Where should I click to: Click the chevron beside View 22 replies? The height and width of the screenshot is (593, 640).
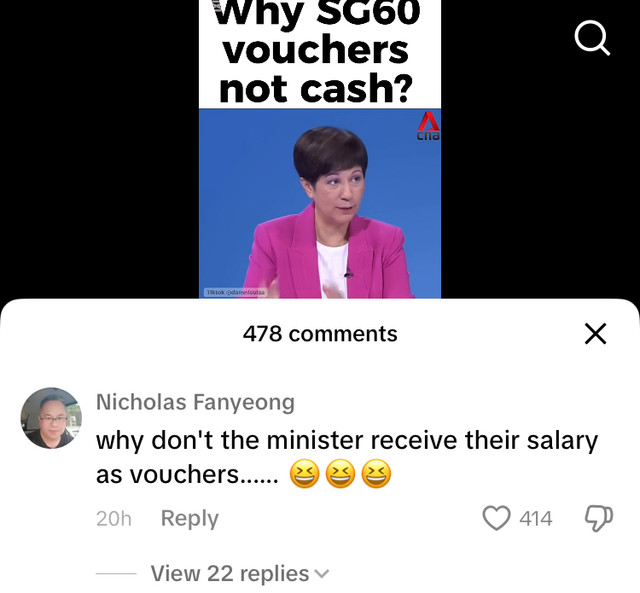click(322, 574)
